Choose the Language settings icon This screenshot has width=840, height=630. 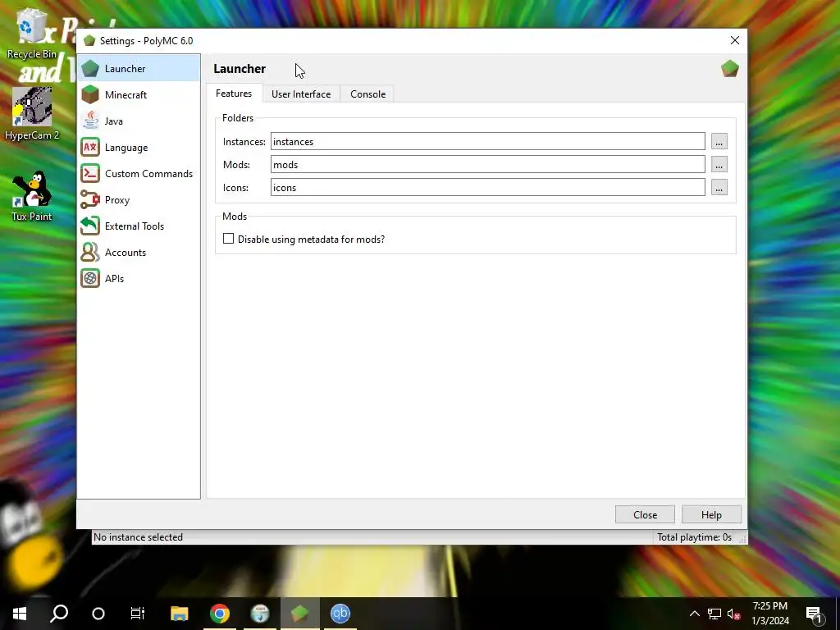coord(90,148)
